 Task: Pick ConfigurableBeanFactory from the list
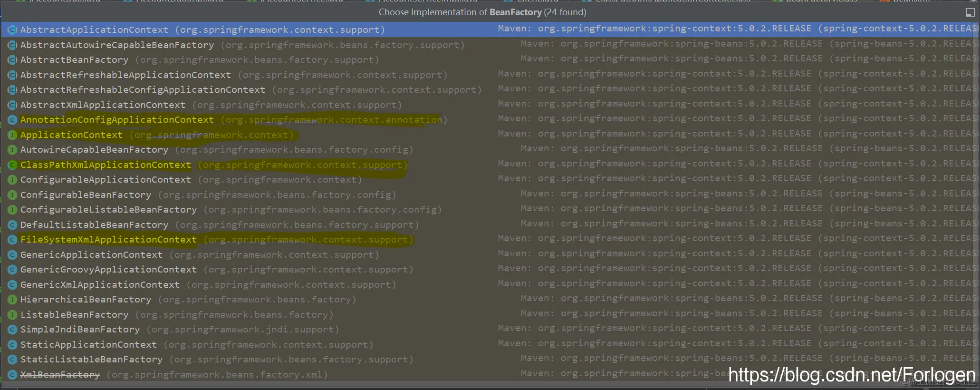click(x=86, y=195)
